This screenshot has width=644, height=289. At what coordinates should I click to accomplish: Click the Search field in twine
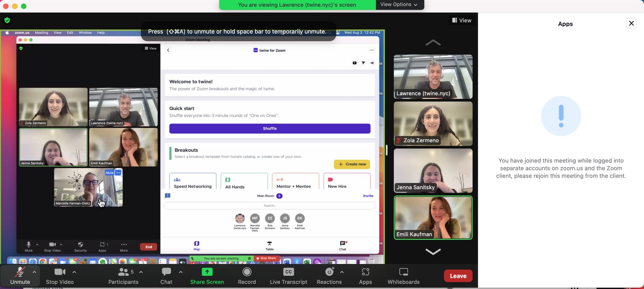pos(270,206)
